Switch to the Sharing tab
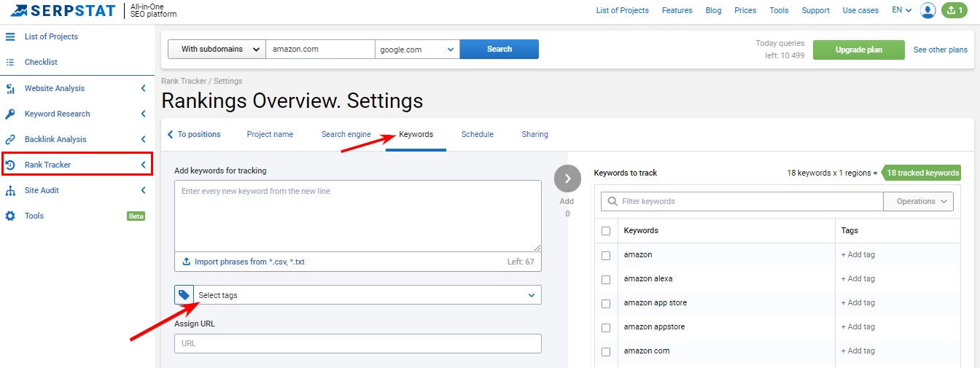The height and width of the screenshot is (368, 980). 535,134
